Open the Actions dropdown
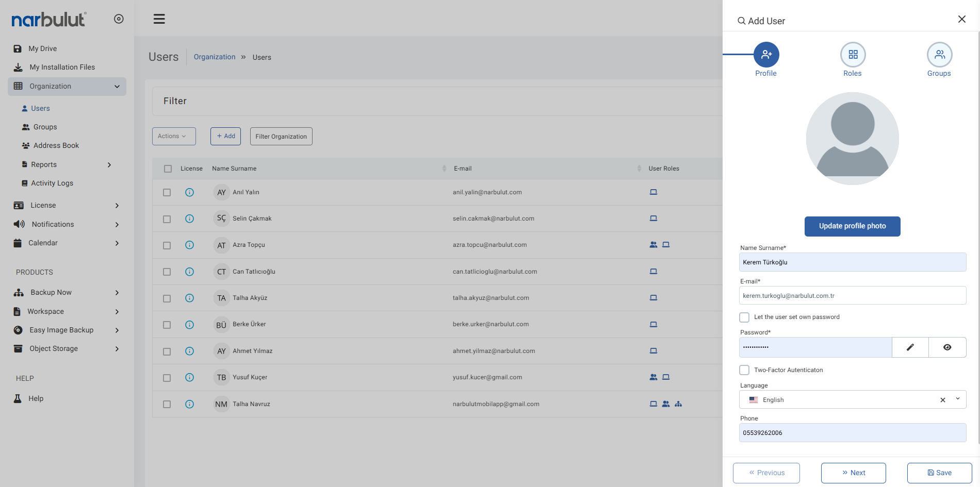The image size is (980, 487). pos(174,136)
